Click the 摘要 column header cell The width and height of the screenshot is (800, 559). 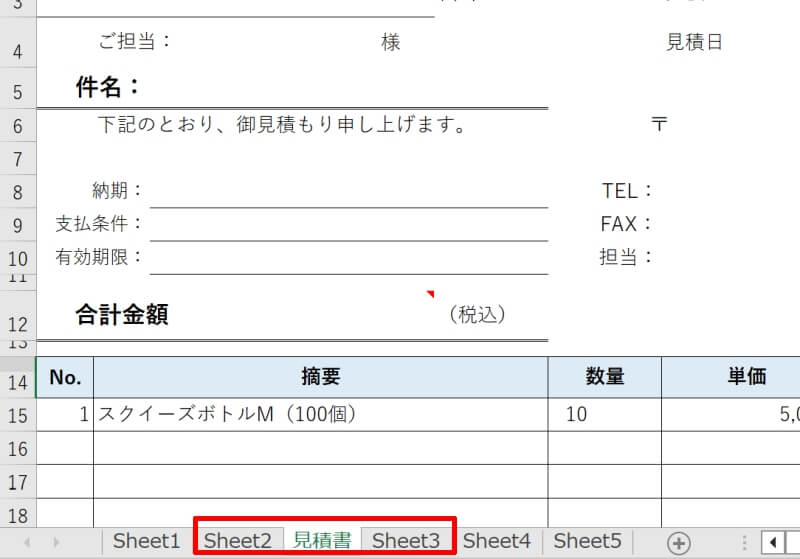pos(321,377)
